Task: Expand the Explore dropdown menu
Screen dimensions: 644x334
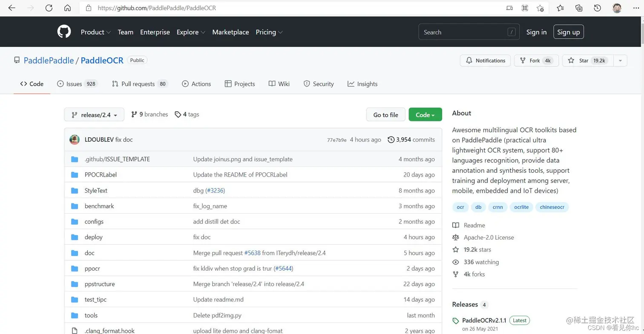Action: point(191,32)
